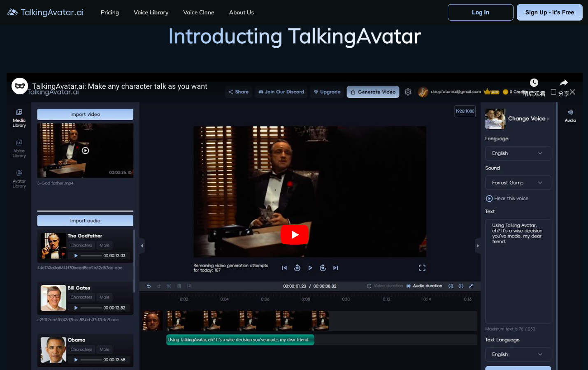Select the Video duration radio button
588x370 pixels.
pos(369,286)
